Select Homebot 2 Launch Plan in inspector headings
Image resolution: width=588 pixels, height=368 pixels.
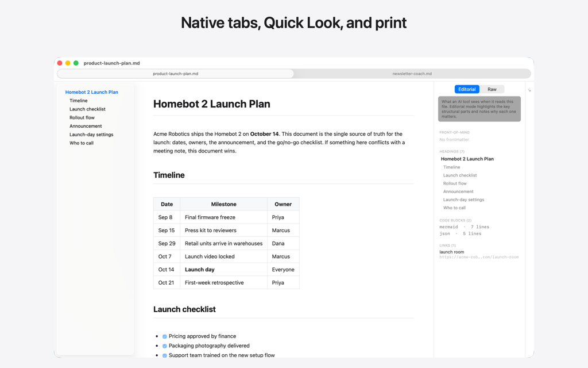(x=467, y=159)
